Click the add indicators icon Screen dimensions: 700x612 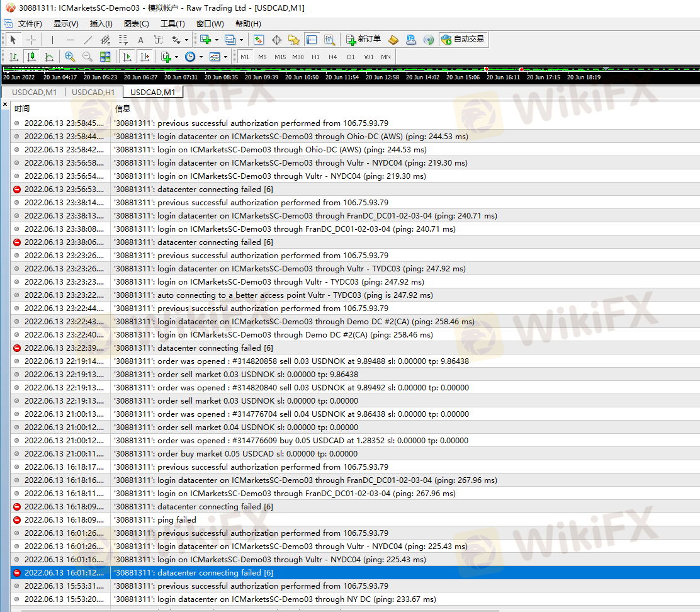click(166, 57)
